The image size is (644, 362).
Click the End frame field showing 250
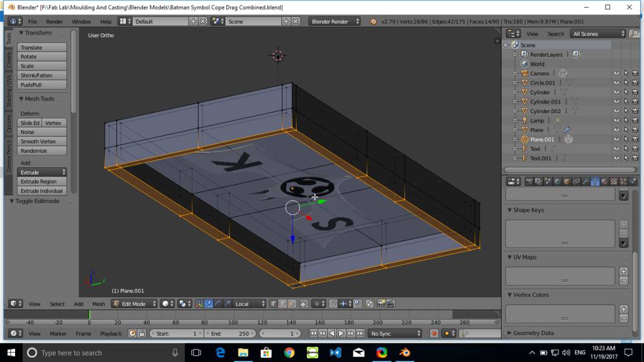[230, 333]
